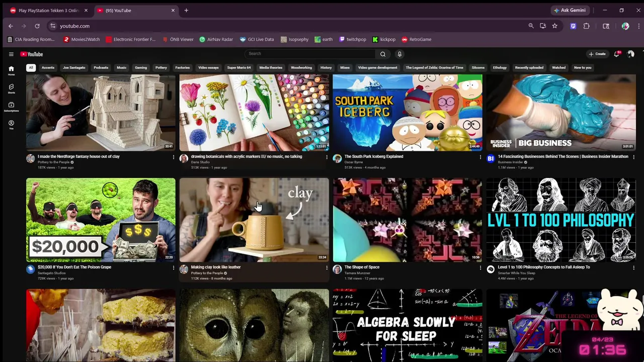The image size is (644, 362).
Task: Open the You section in sidebar
Action: [11, 125]
